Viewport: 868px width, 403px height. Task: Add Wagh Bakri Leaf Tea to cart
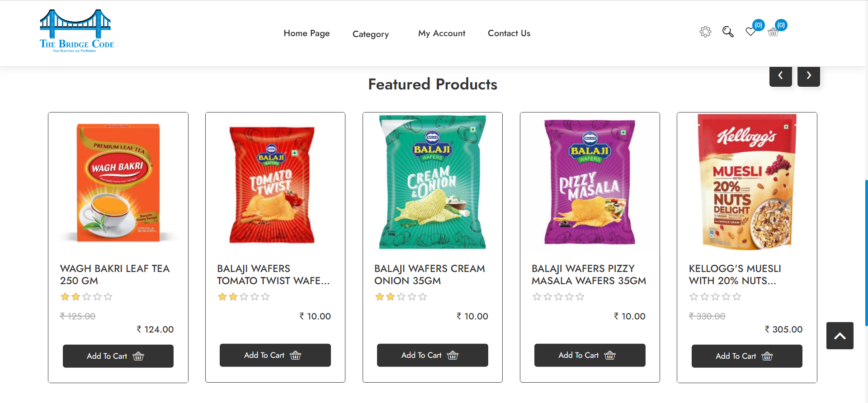click(118, 356)
